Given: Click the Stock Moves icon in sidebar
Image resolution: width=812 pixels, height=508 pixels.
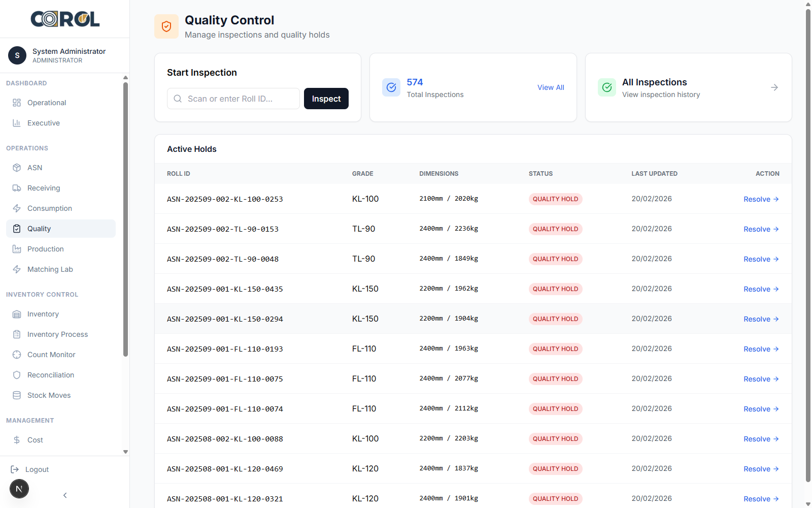Looking at the screenshot, I should 17,395.
